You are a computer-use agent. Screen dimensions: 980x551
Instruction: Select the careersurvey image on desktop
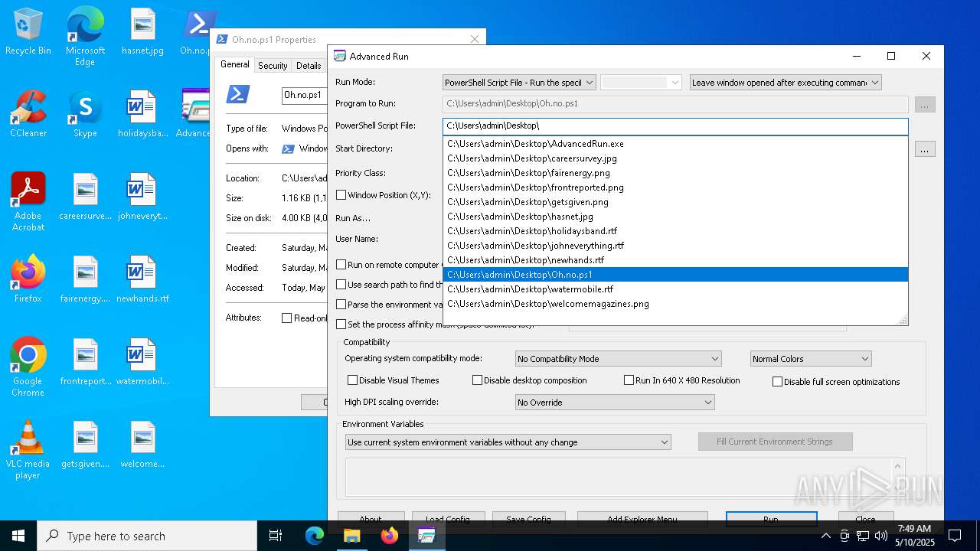tap(85, 197)
